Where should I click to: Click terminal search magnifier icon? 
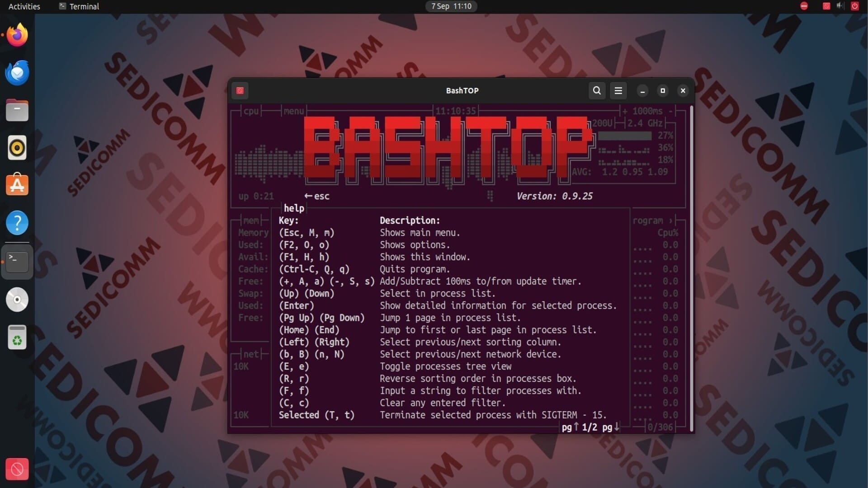pyautogui.click(x=597, y=90)
